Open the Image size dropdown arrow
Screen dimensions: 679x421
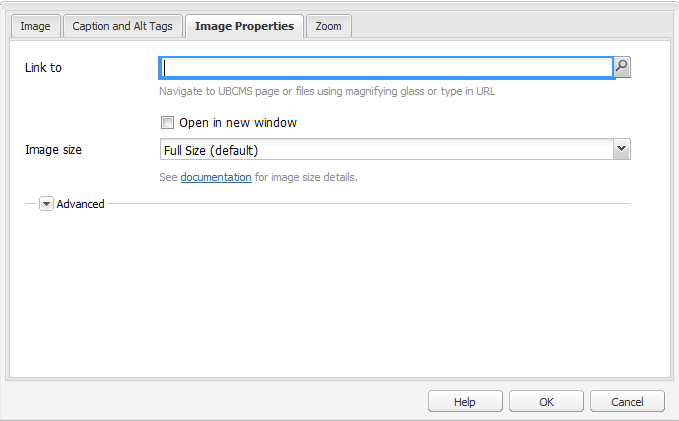click(x=621, y=149)
